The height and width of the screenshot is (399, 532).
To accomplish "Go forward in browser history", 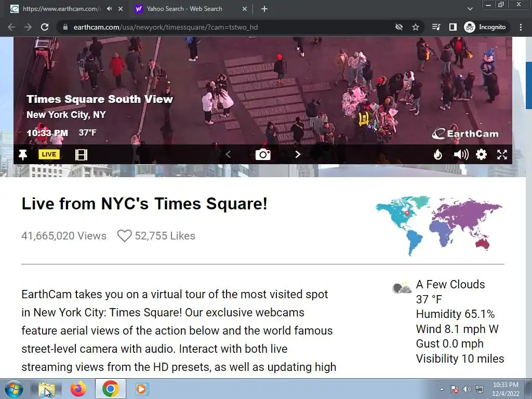I will click(28, 27).
